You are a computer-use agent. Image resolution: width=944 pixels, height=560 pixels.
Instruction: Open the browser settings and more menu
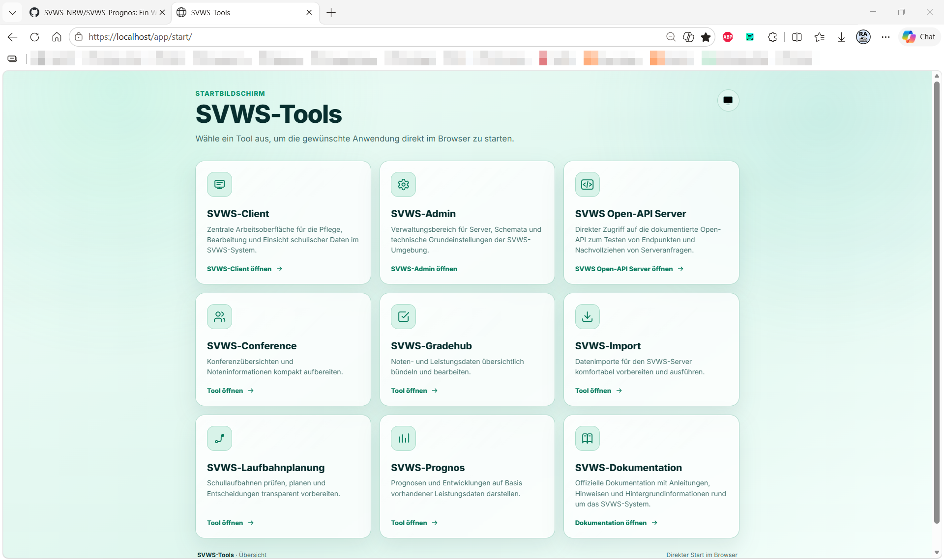pyautogui.click(x=885, y=37)
